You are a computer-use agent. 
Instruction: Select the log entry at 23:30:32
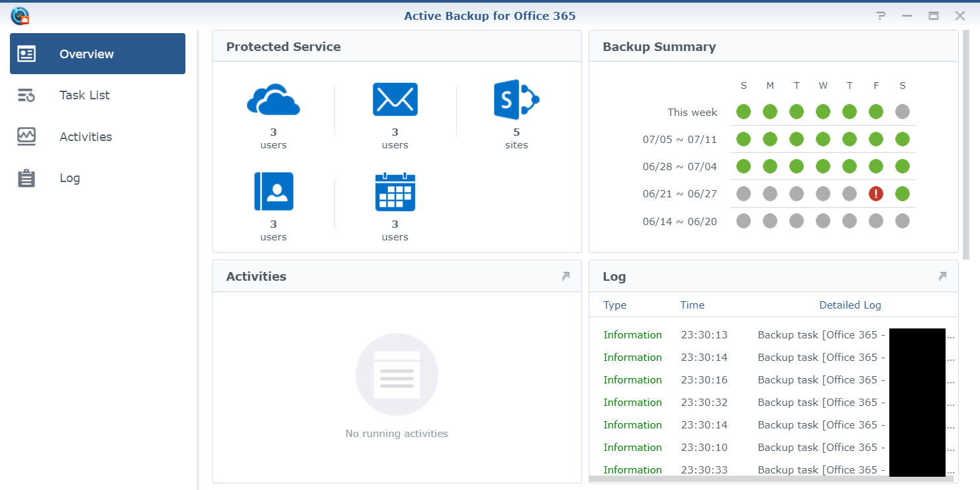coord(773,403)
